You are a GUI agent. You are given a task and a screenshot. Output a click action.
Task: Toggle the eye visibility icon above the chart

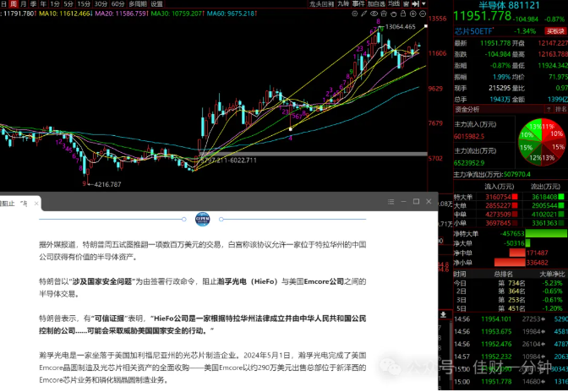374,14
